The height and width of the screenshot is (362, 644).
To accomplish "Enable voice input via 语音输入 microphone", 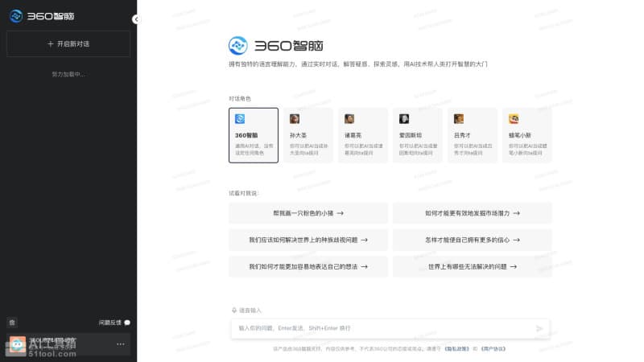I will pyautogui.click(x=235, y=310).
